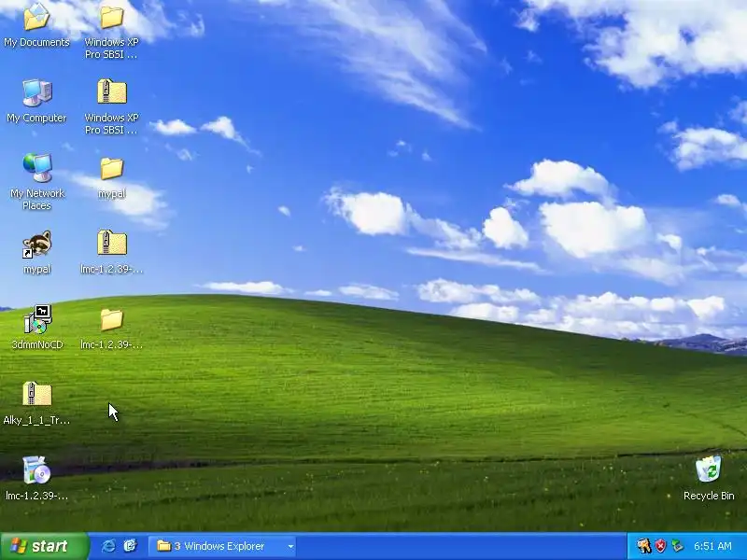Open the Start menu
The width and height of the screenshot is (747, 560).
pyautogui.click(x=45, y=546)
